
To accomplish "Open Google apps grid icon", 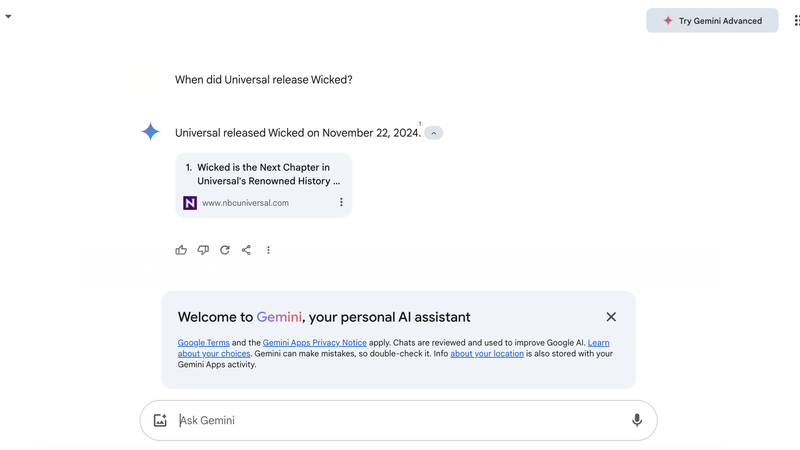I will (x=796, y=20).
